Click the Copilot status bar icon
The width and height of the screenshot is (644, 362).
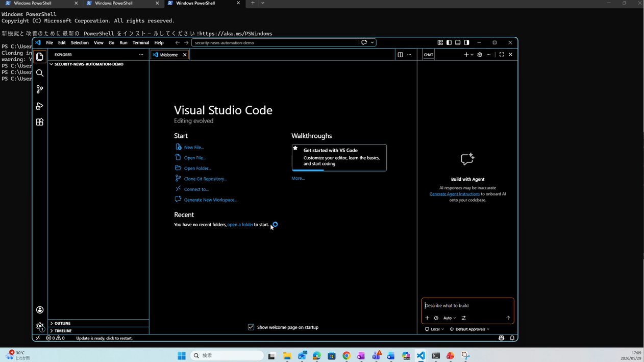pos(502,338)
